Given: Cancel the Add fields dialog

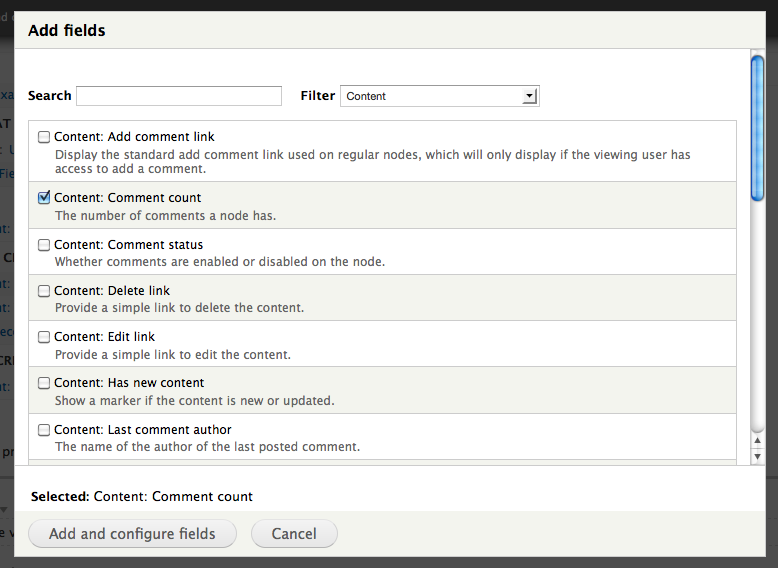Looking at the screenshot, I should (294, 534).
